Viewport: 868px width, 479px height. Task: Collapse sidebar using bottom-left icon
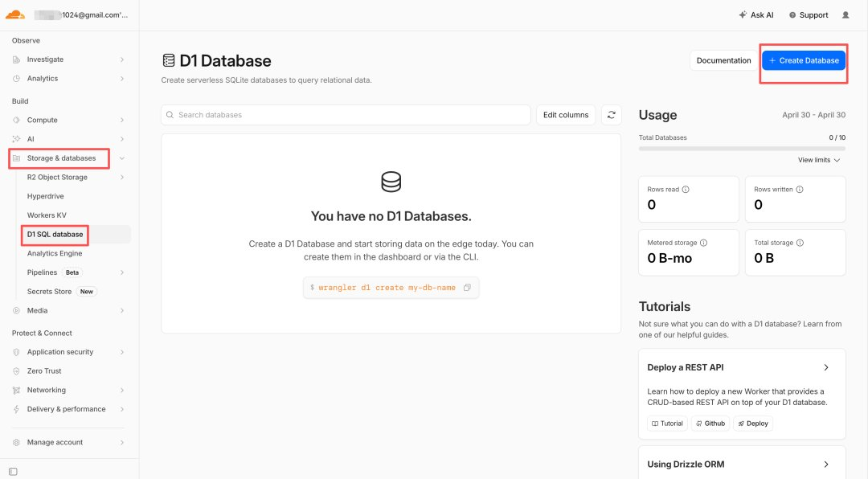point(14,471)
